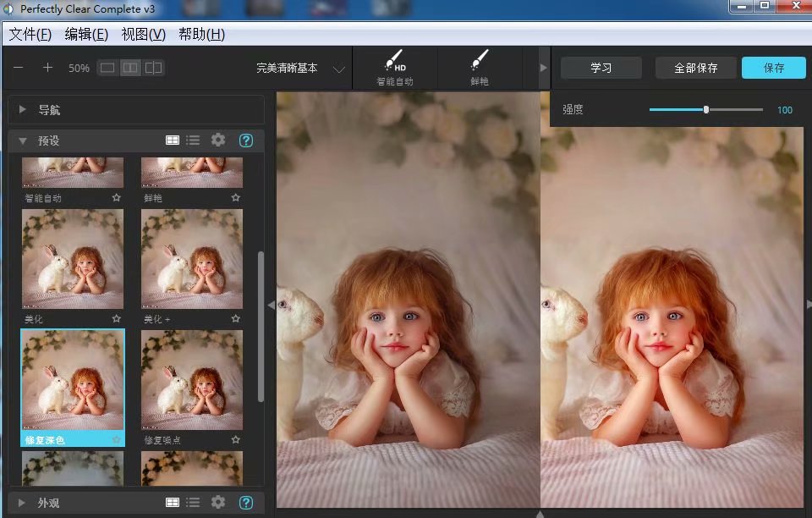This screenshot has height=518, width=812.
Task: Open the 外观 panel settings gear
Action: 218,503
